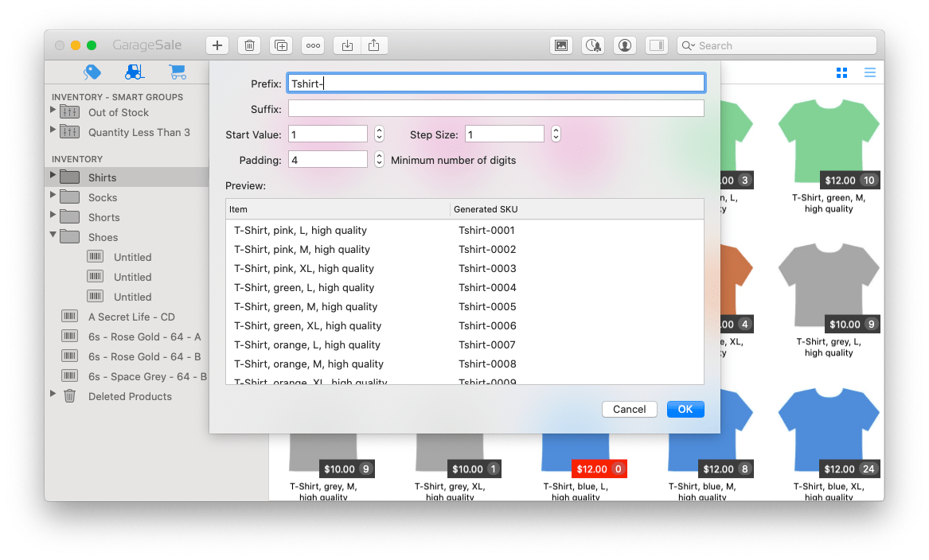This screenshot has width=929, height=560.
Task: Switch to the shopping cart tab
Action: click(177, 72)
